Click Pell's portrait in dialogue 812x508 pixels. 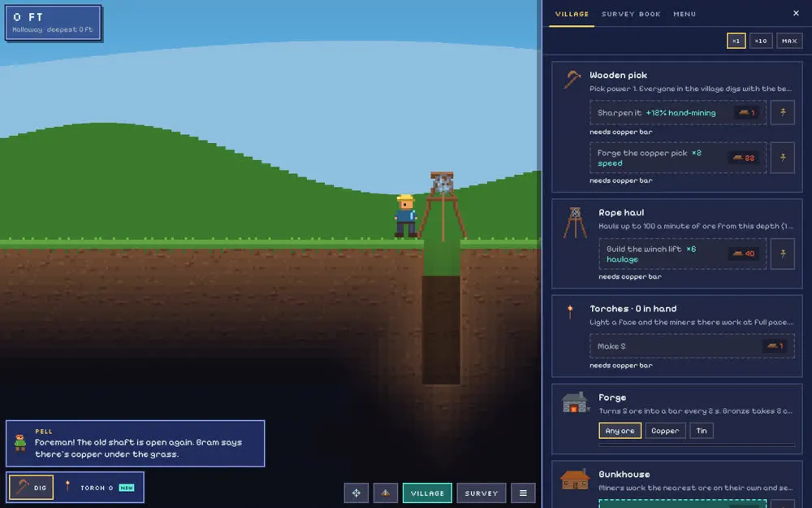[x=20, y=443]
